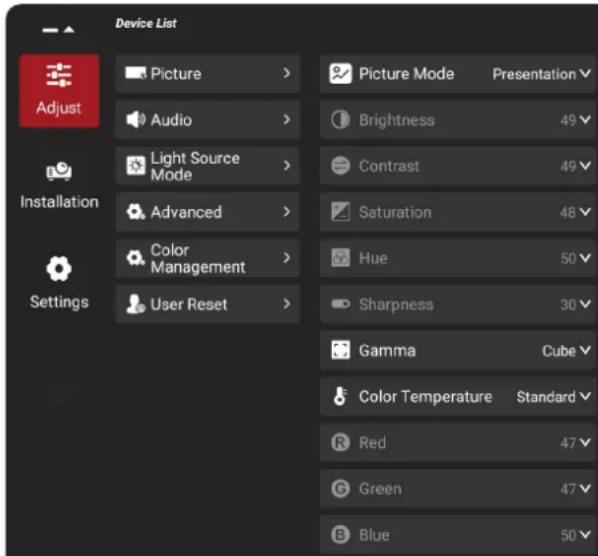Screen dimensions: 598x556
Task: Click the Device List link
Action: (146, 23)
